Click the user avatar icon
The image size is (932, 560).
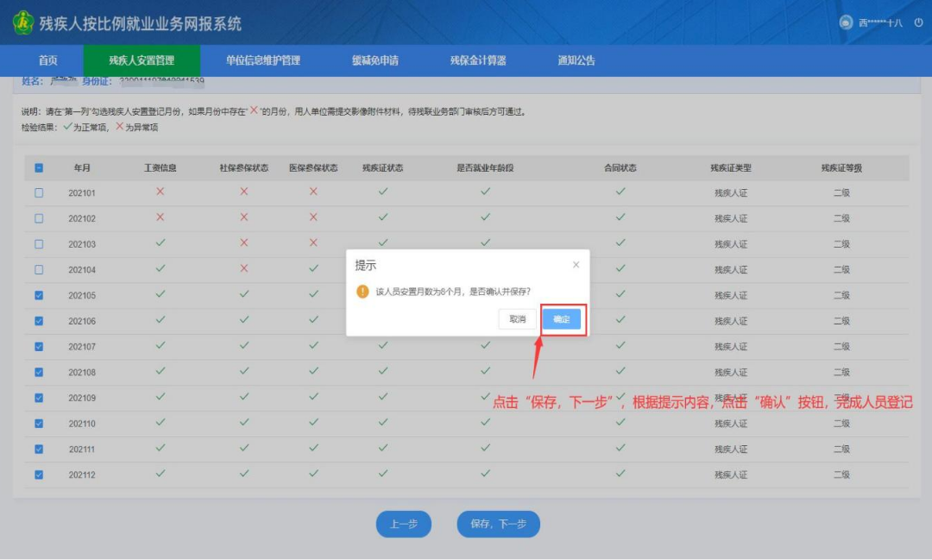point(846,23)
